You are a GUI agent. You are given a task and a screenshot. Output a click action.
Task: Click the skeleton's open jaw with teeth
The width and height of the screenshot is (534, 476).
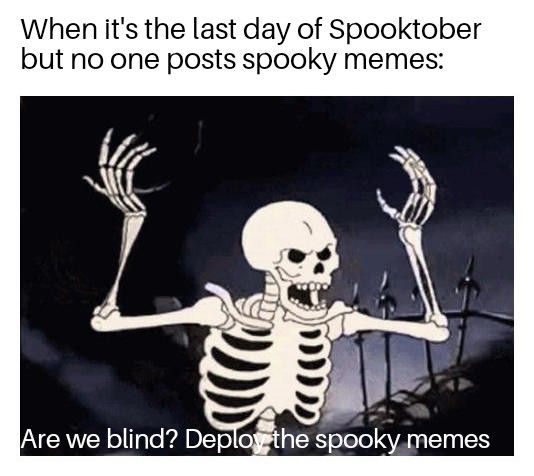[x=308, y=295]
